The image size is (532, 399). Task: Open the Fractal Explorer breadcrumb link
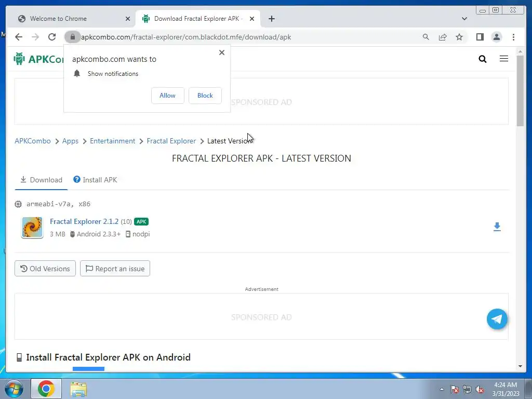(171, 141)
